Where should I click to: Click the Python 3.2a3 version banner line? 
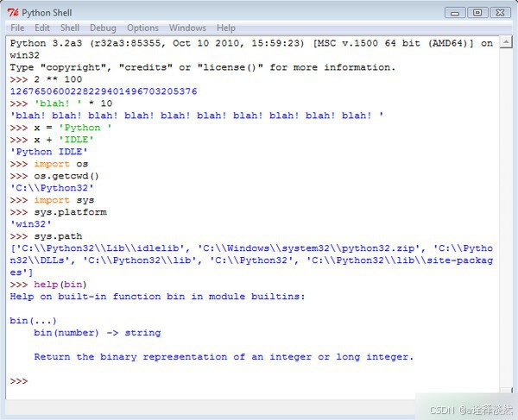(x=251, y=49)
